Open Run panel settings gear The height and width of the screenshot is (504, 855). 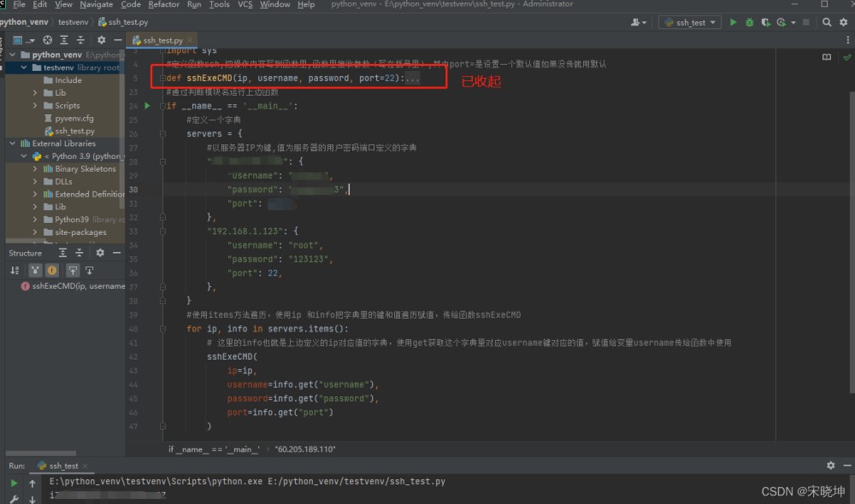pos(830,466)
